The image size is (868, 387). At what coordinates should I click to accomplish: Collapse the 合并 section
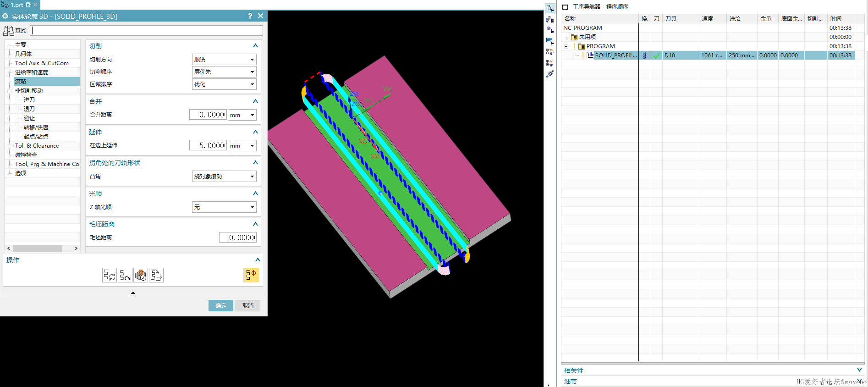click(x=255, y=101)
